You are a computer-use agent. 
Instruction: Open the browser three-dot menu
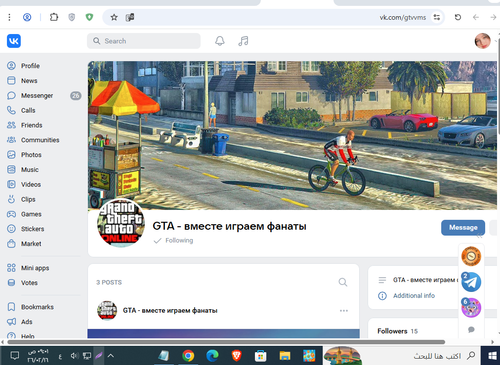(x=9, y=17)
